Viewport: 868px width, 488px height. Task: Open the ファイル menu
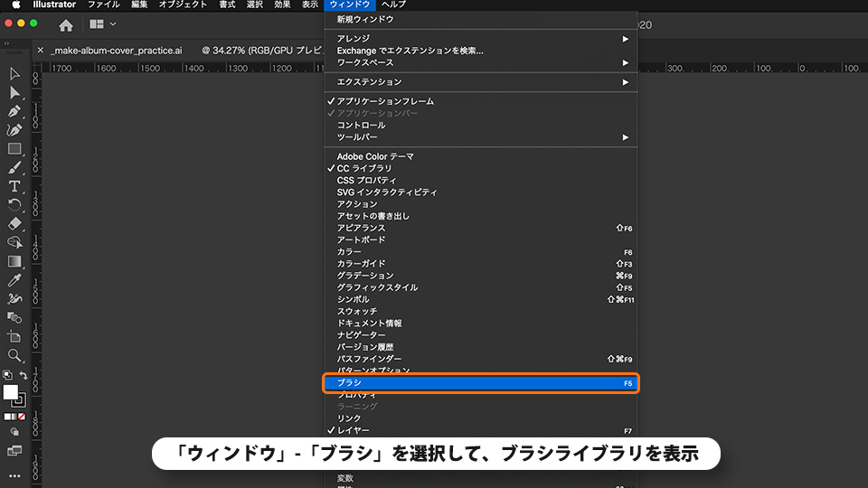click(103, 5)
